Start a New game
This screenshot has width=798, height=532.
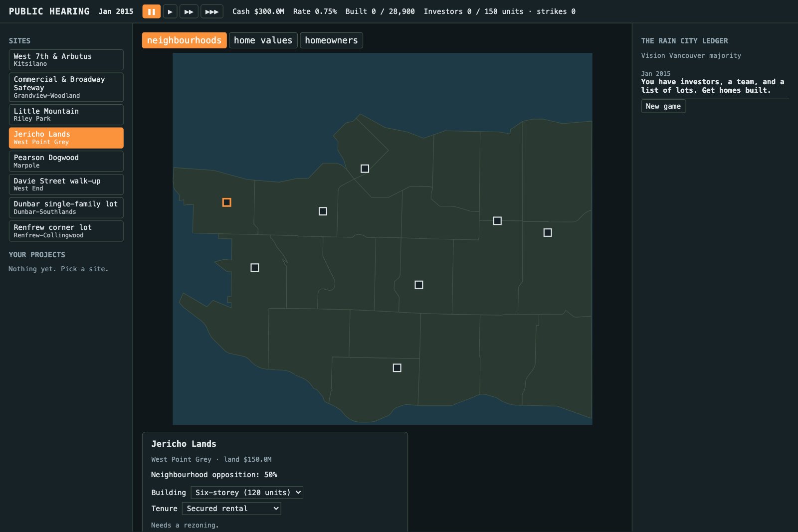tap(663, 106)
